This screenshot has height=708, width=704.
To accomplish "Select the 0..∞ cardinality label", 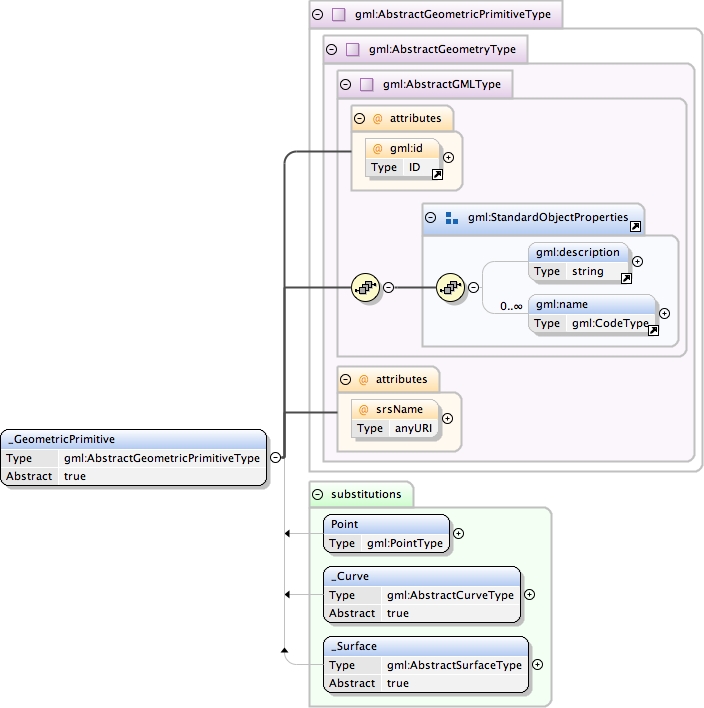I will [x=511, y=307].
